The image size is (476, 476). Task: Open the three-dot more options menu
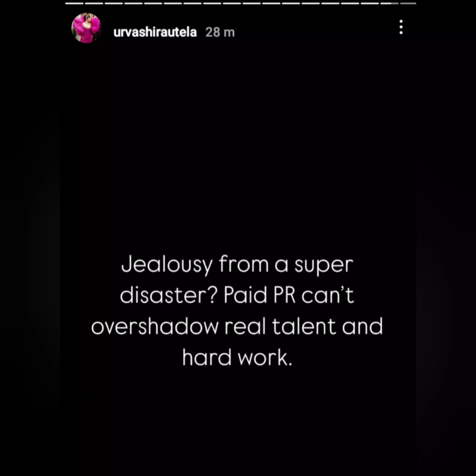tap(401, 27)
